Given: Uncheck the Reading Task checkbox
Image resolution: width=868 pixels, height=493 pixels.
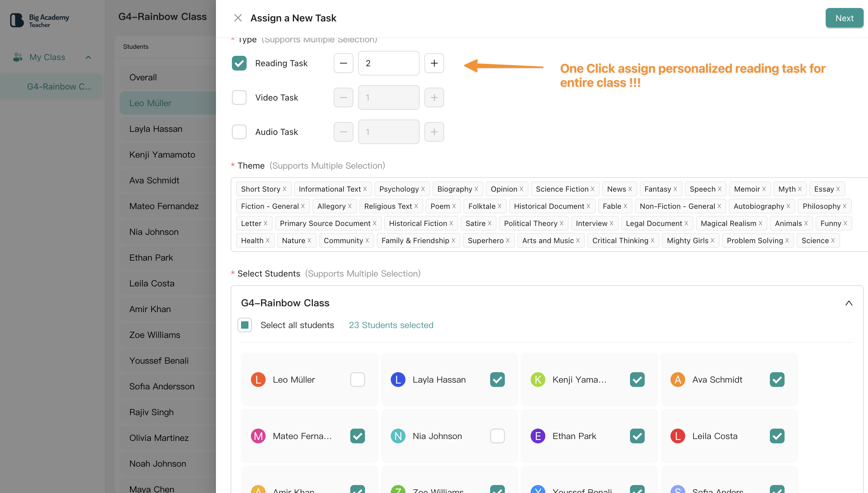Looking at the screenshot, I should tap(239, 63).
